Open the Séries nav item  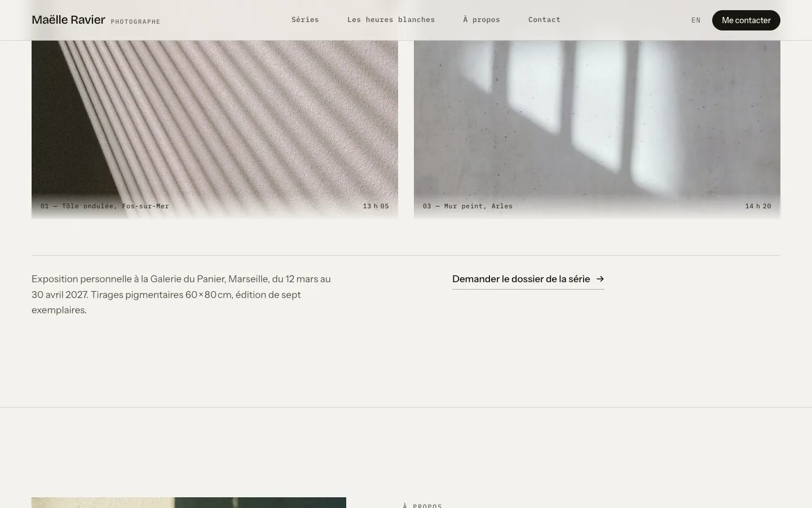pos(305,20)
